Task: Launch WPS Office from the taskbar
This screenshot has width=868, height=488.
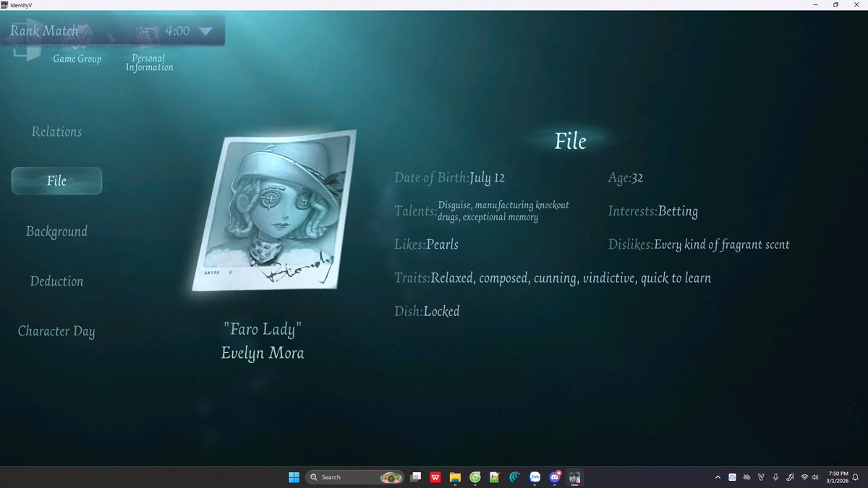Action: tap(436, 477)
